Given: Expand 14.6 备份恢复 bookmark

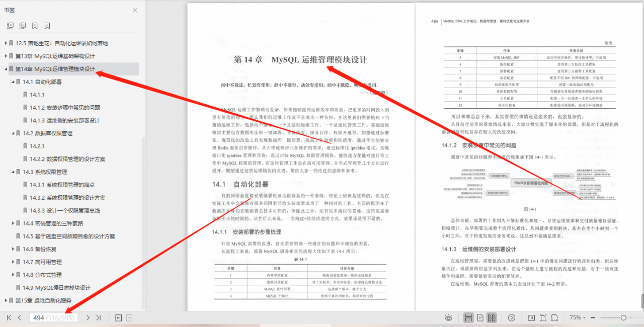Looking at the screenshot, I should [13, 249].
